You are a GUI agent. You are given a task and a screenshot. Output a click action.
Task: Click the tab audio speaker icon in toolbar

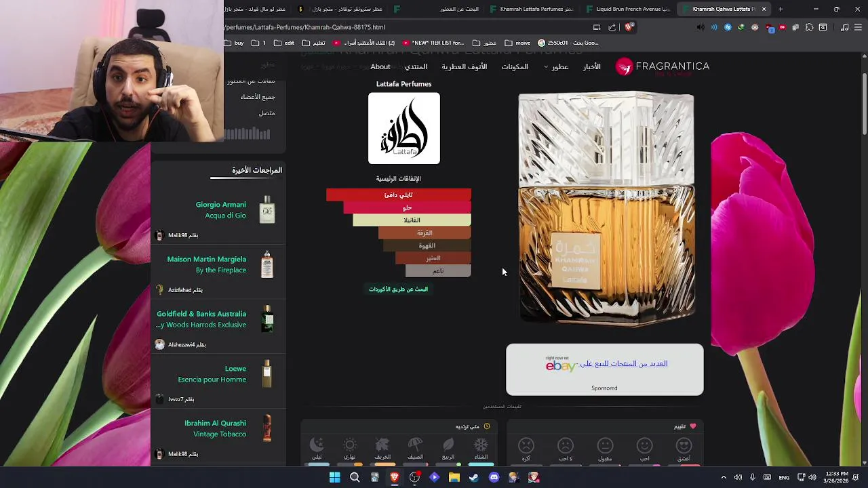click(x=701, y=27)
